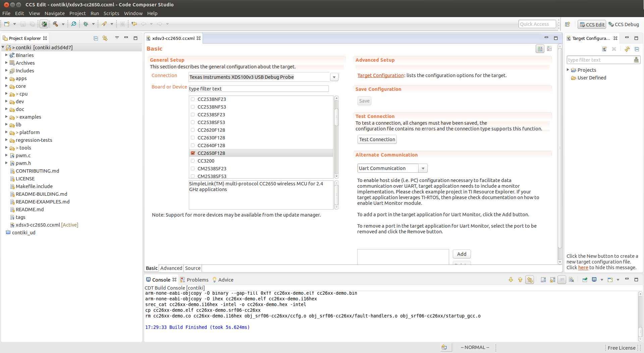The width and height of the screenshot is (644, 353).
Task: Expand the Binaries tree node
Action: click(6, 55)
